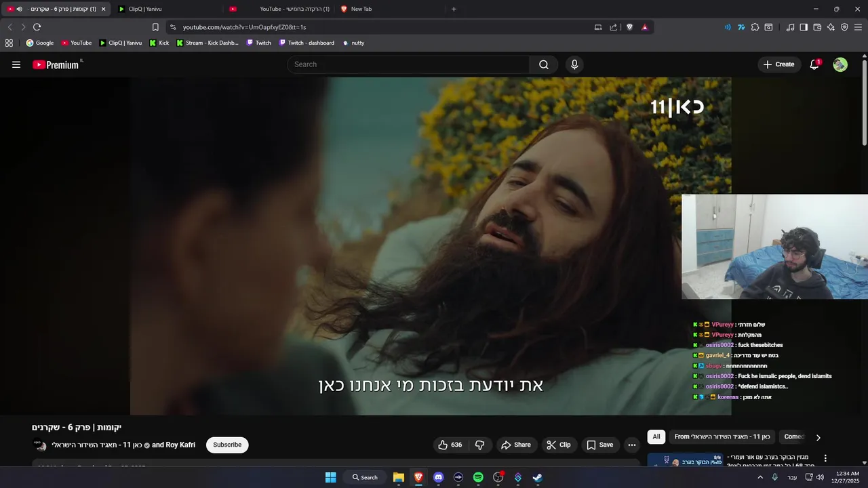Go back to the previous page
Screen dimensions: 868x488
pos(9,27)
